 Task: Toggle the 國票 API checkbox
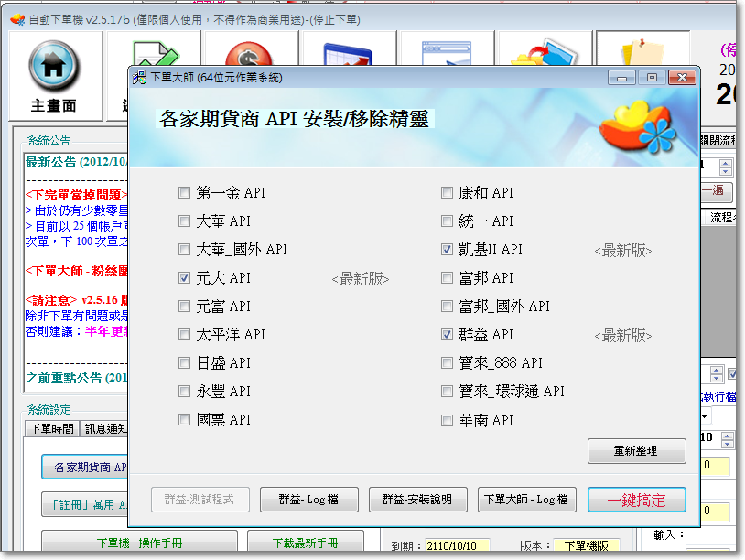184,420
